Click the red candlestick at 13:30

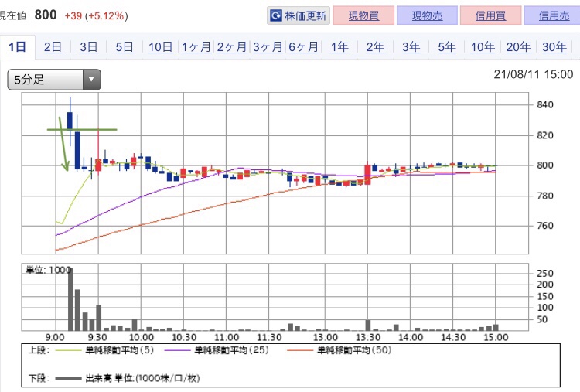coord(367,174)
